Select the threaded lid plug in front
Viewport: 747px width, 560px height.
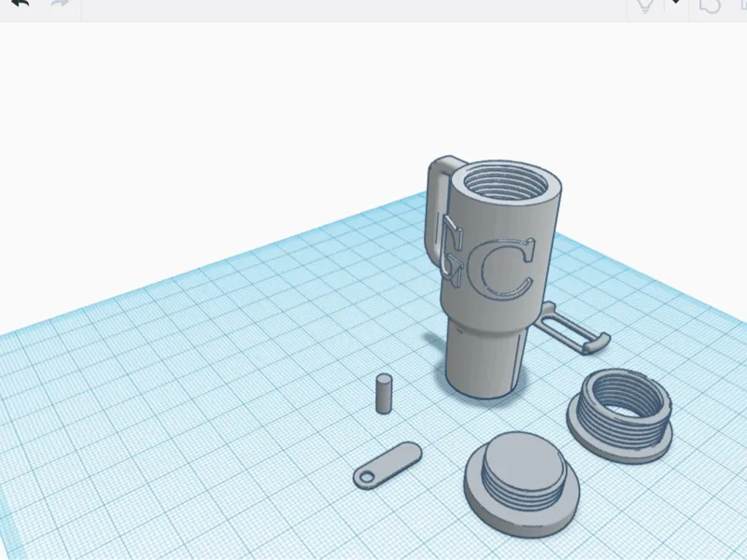click(x=522, y=484)
